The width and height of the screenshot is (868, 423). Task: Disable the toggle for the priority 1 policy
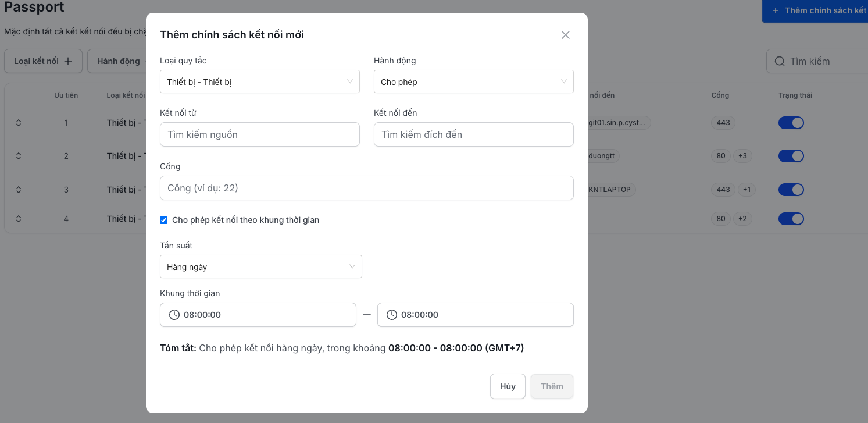tap(791, 123)
